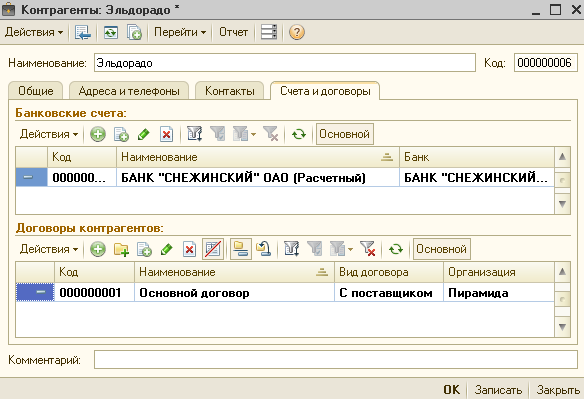Click disable filter icon in contracts toolbar
Viewport: 584px width, 399px height.
pos(368,249)
